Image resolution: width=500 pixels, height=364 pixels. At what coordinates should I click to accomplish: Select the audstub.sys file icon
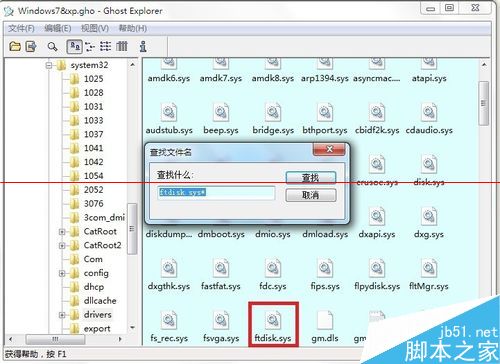click(169, 112)
